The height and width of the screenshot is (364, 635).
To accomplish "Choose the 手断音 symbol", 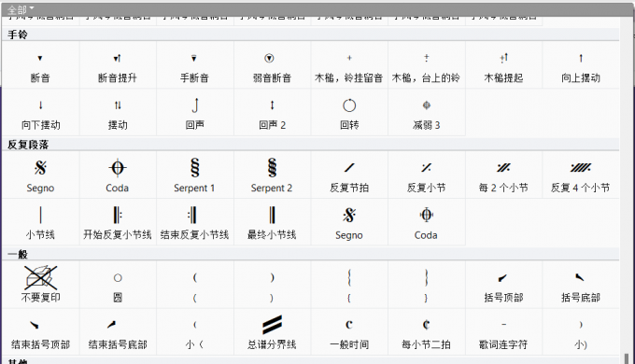I will tap(195, 65).
